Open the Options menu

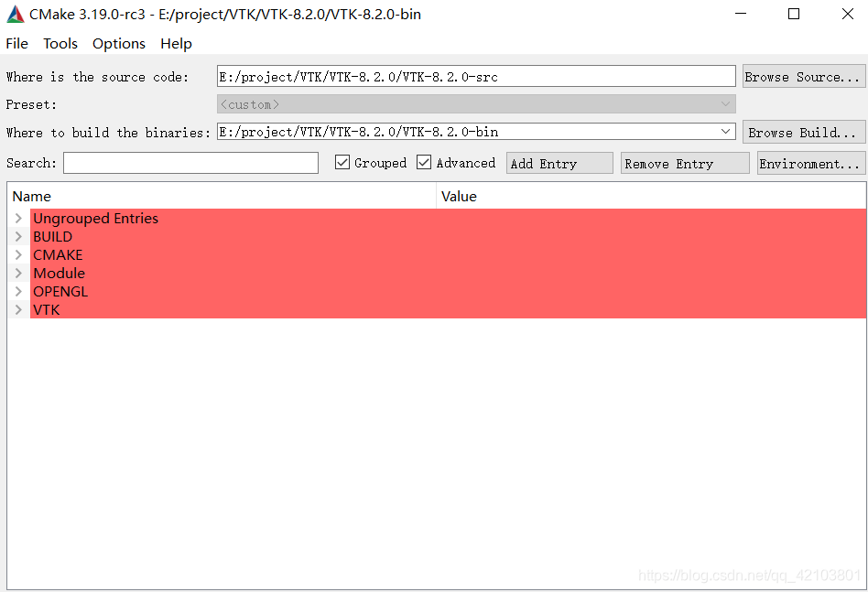[118, 43]
